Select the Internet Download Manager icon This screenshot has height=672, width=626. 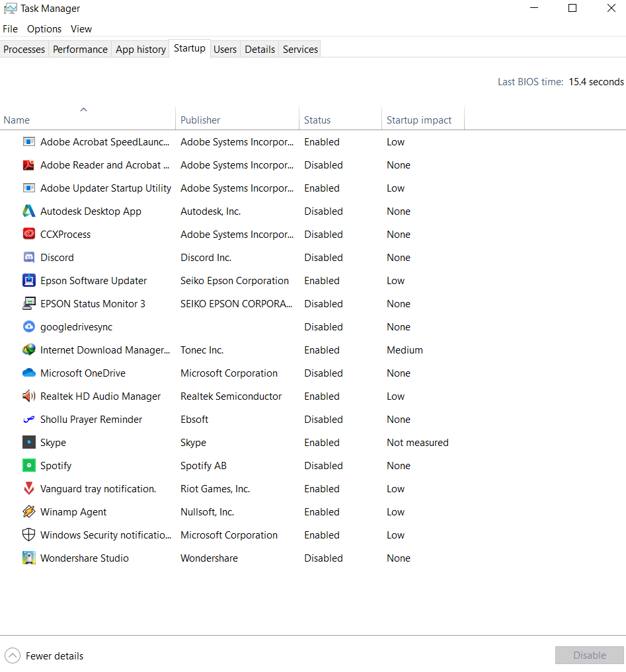click(28, 350)
